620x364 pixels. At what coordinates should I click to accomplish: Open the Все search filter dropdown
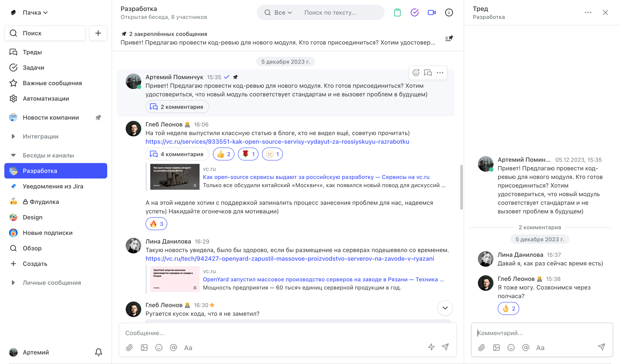(x=283, y=12)
